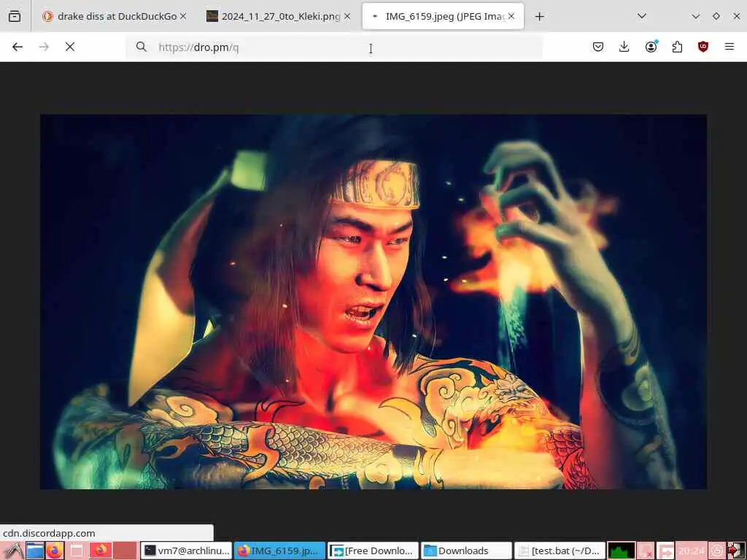The width and height of the screenshot is (747, 560).
Task: Open the Downloads folder window from taskbar
Action: (466, 551)
